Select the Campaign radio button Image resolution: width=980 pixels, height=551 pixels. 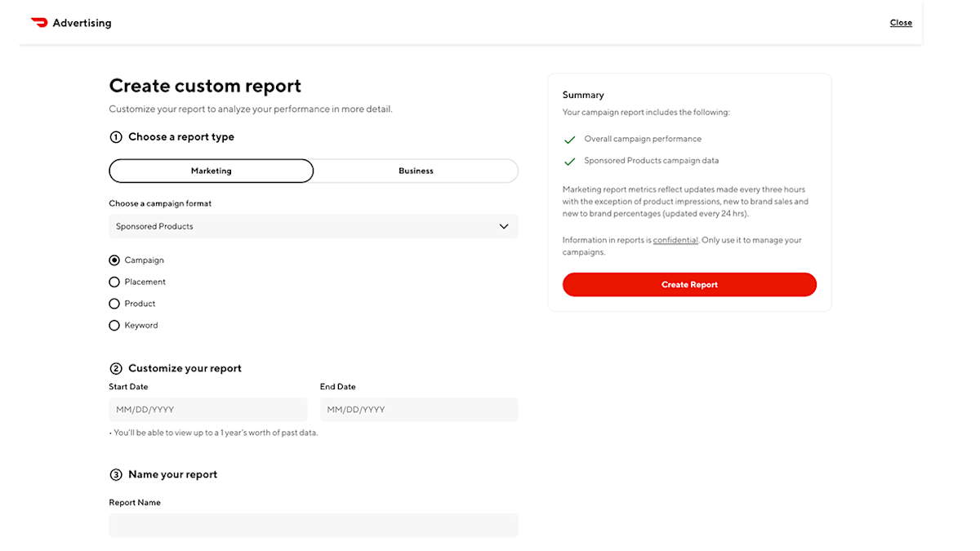click(x=114, y=260)
